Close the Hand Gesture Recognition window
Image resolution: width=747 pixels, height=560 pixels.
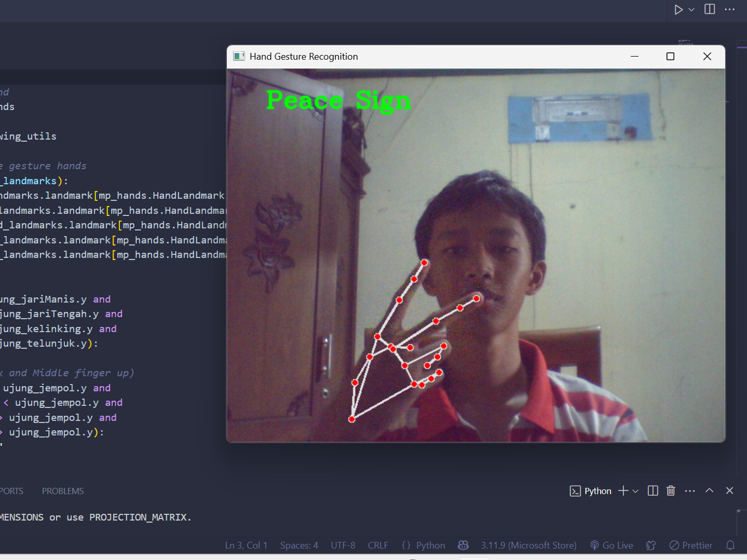coord(707,56)
